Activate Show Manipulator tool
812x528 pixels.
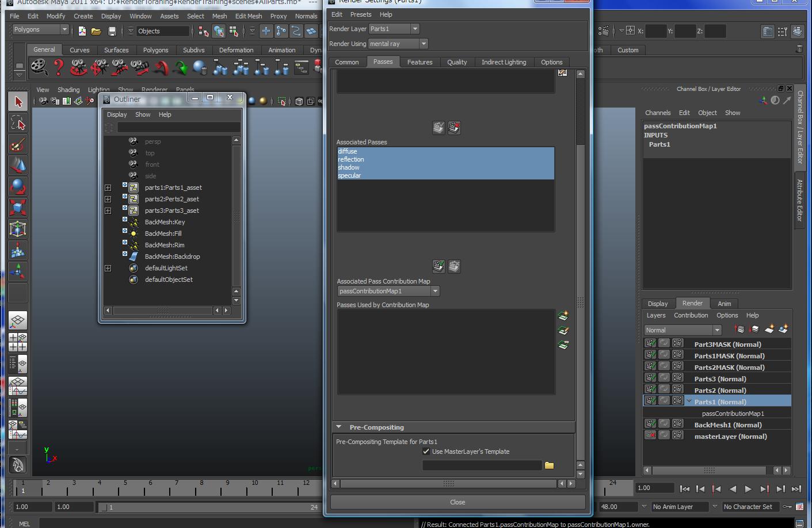click(x=18, y=271)
